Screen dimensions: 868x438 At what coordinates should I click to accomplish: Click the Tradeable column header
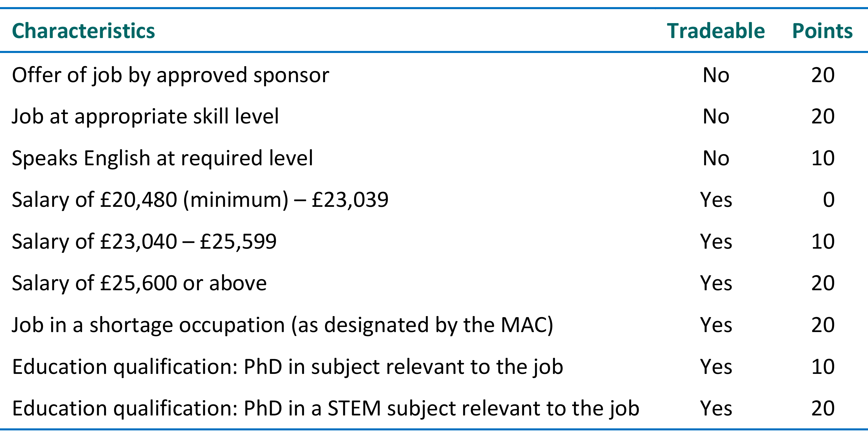click(x=716, y=31)
